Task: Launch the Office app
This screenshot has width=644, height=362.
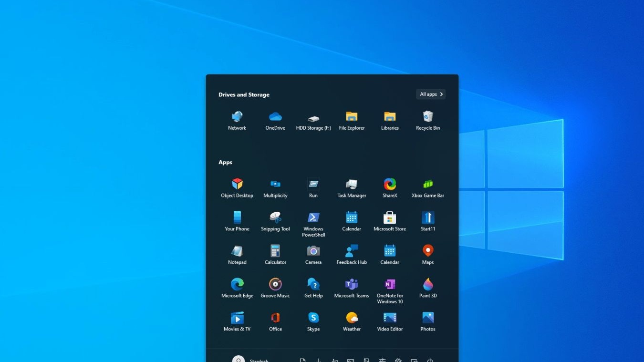Action: coord(275,321)
